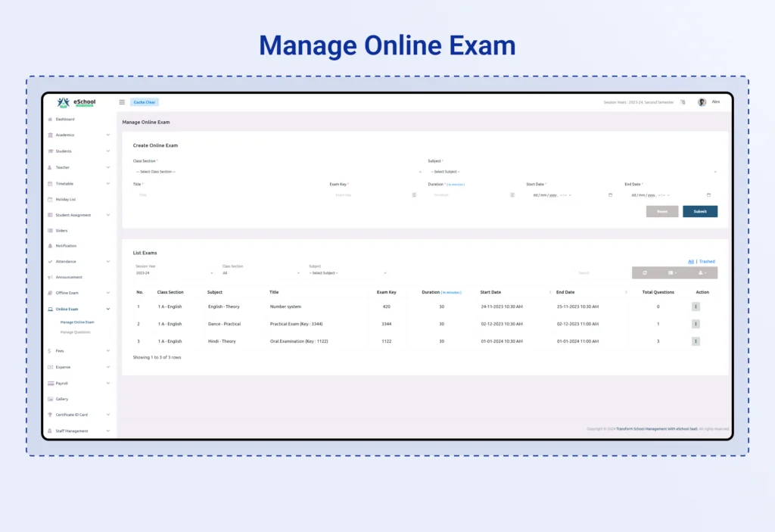Open the export download icon menu

point(702,272)
